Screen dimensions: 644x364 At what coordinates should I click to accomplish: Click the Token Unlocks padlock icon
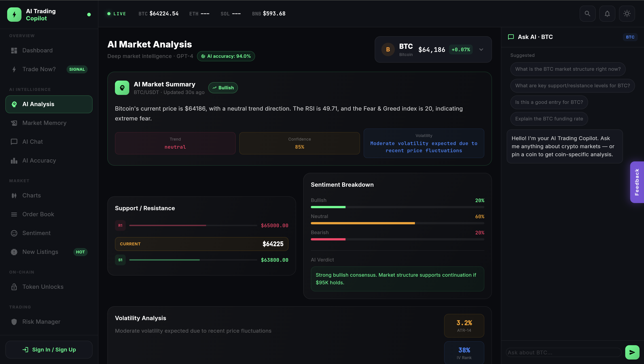point(14,287)
